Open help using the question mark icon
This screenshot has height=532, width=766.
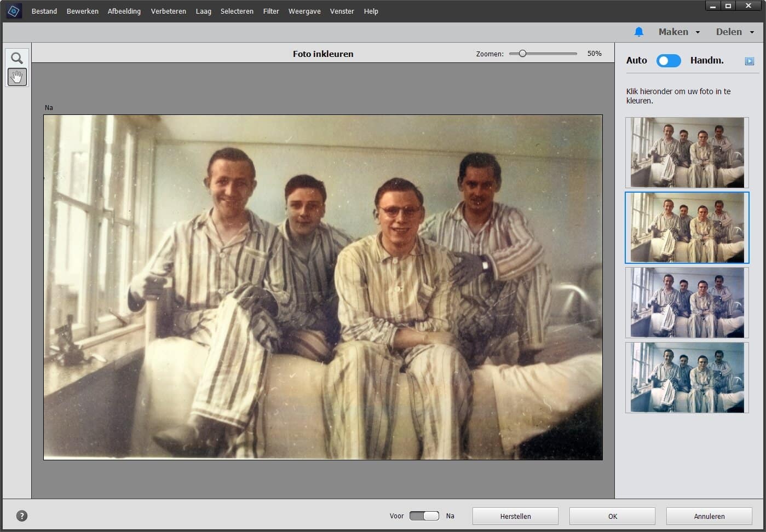coord(21,515)
